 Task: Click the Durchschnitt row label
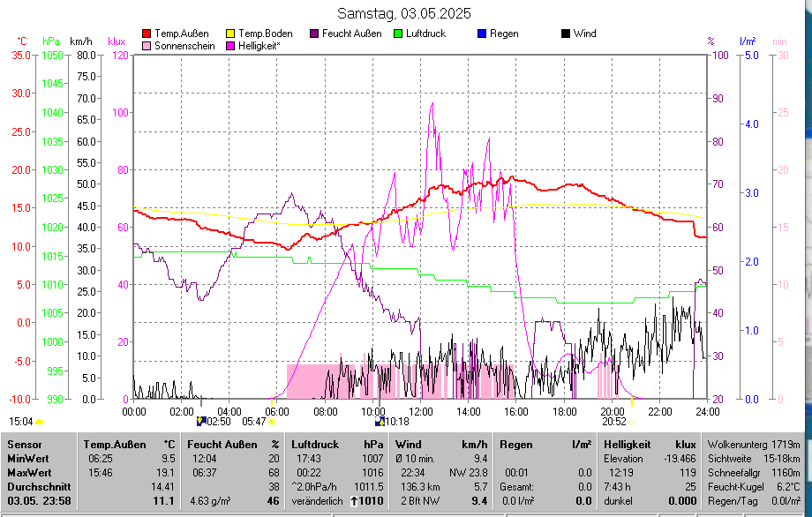[x=39, y=487]
